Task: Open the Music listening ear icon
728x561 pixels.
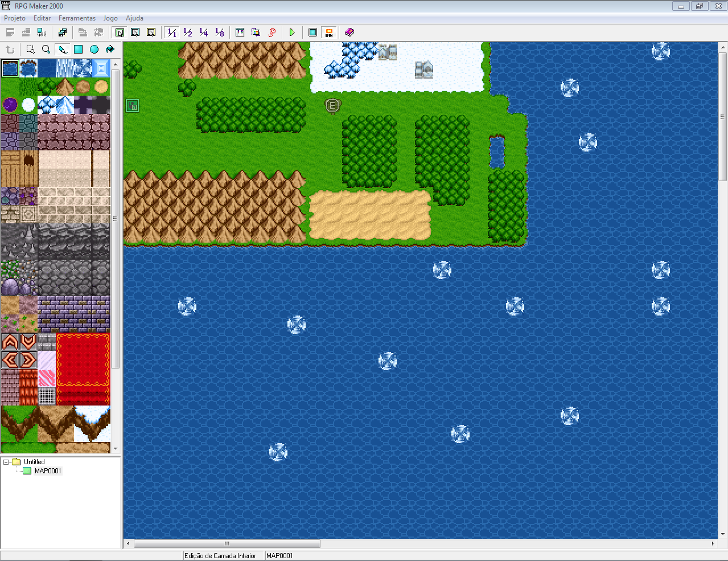Action: [272, 32]
